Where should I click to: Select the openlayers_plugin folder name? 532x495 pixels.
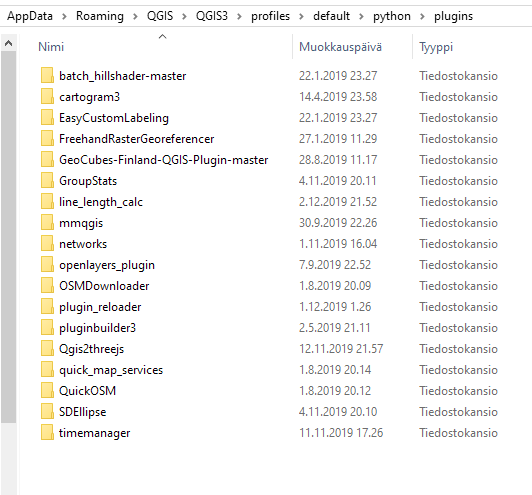point(107,265)
